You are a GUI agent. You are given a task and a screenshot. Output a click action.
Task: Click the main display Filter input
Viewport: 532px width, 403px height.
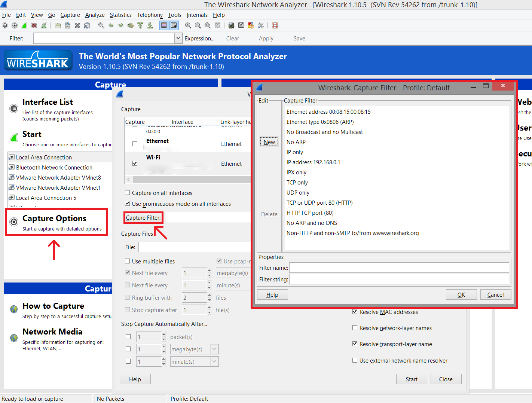(104, 38)
